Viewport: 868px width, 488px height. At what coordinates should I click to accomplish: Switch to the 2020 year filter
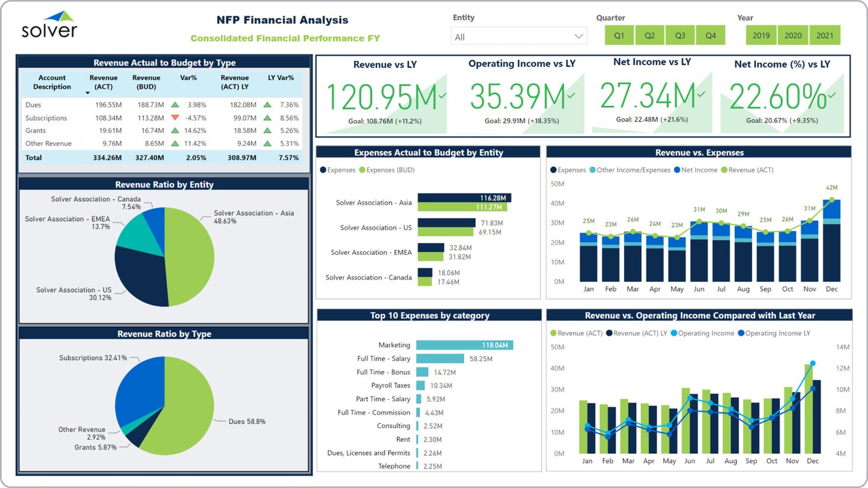pos(793,34)
